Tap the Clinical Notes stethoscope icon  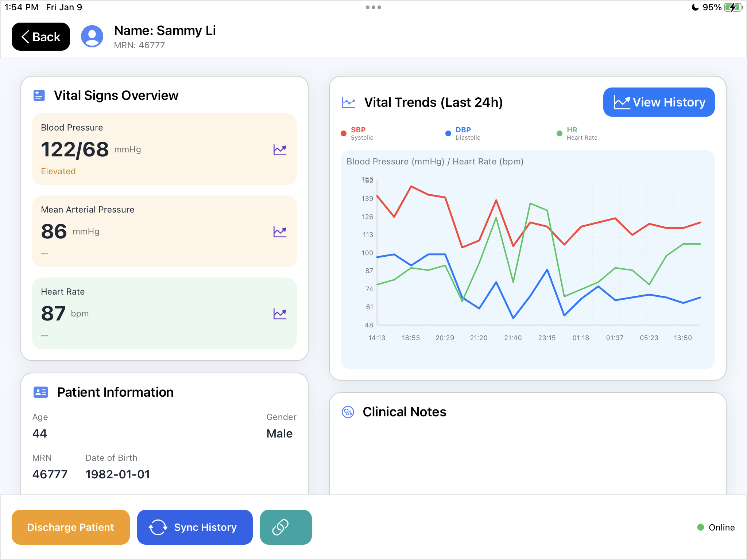click(x=348, y=412)
